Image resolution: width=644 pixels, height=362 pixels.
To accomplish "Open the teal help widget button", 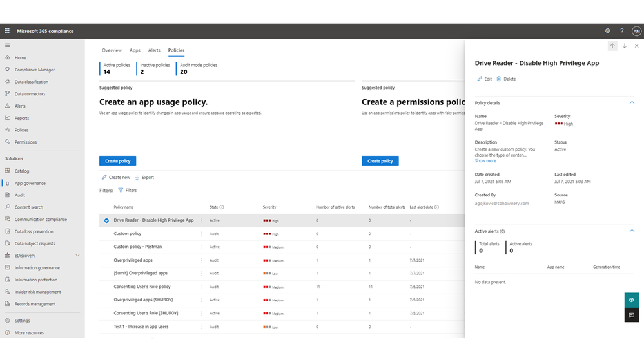I will click(x=631, y=300).
